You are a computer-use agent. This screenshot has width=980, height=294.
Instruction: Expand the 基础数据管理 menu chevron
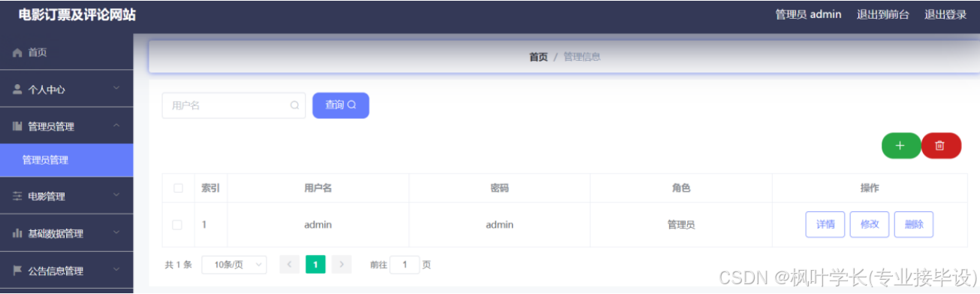[x=116, y=233]
